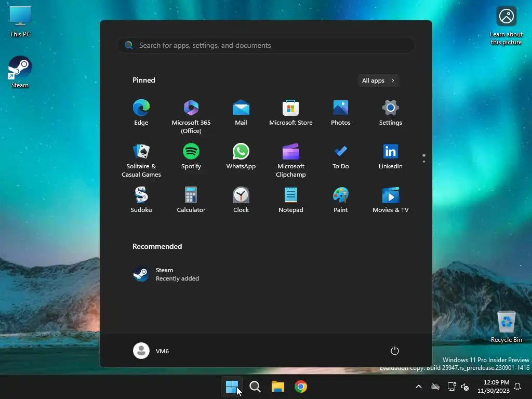Open File Explorer from taskbar
The height and width of the screenshot is (399, 532).
click(x=278, y=387)
